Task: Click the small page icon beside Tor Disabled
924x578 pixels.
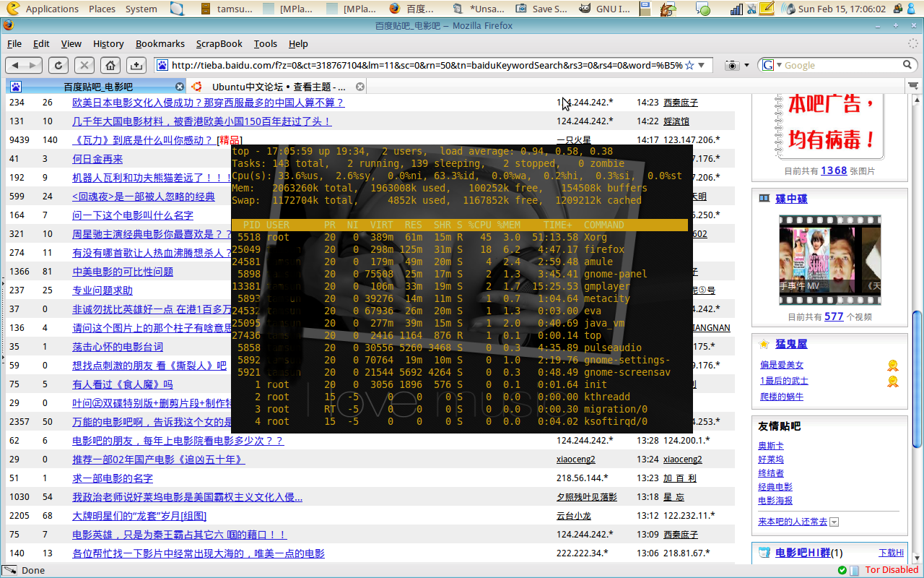Action: [x=855, y=570]
